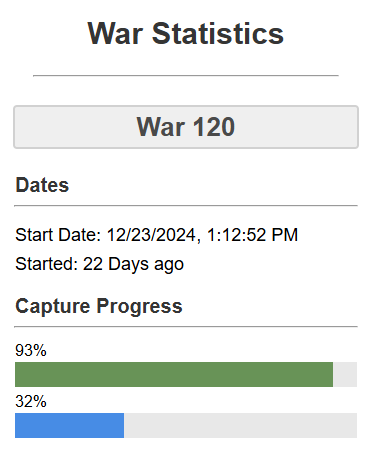
Task: Click the blue capture progress bar
Action: [x=69, y=425]
